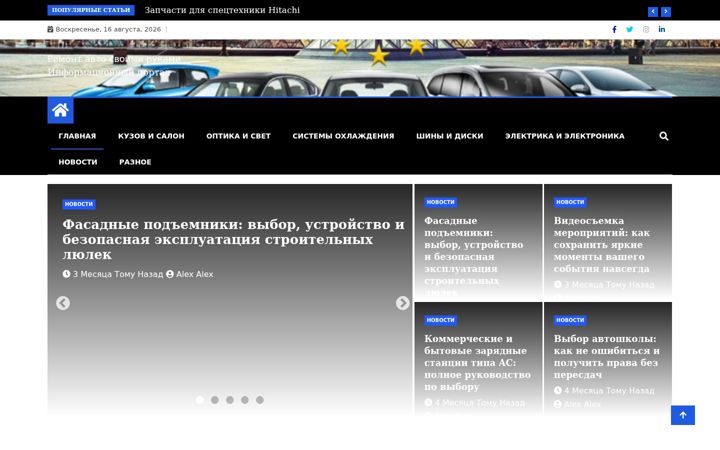Screen dimensions: 720x450
Task: Open the Кузов и салон menu item
Action: click(x=151, y=136)
